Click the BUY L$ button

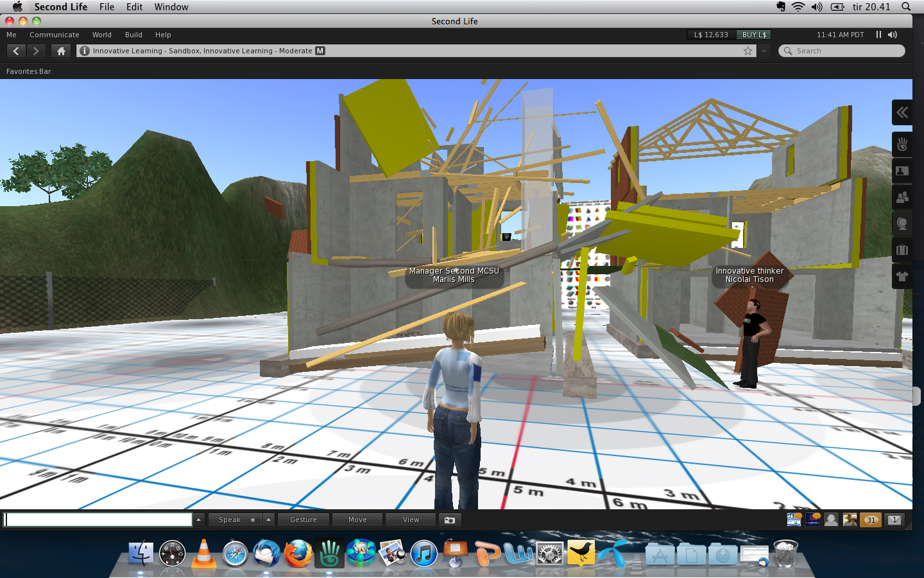point(754,35)
